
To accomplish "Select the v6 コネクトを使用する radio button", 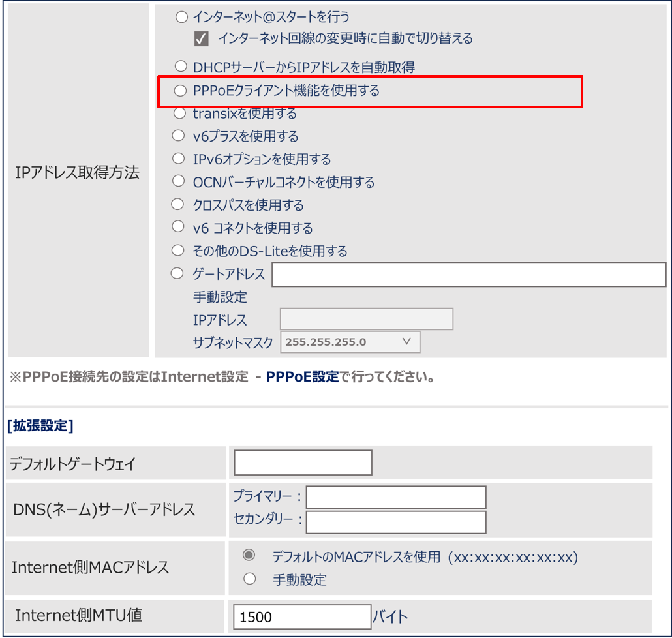I will point(178,228).
